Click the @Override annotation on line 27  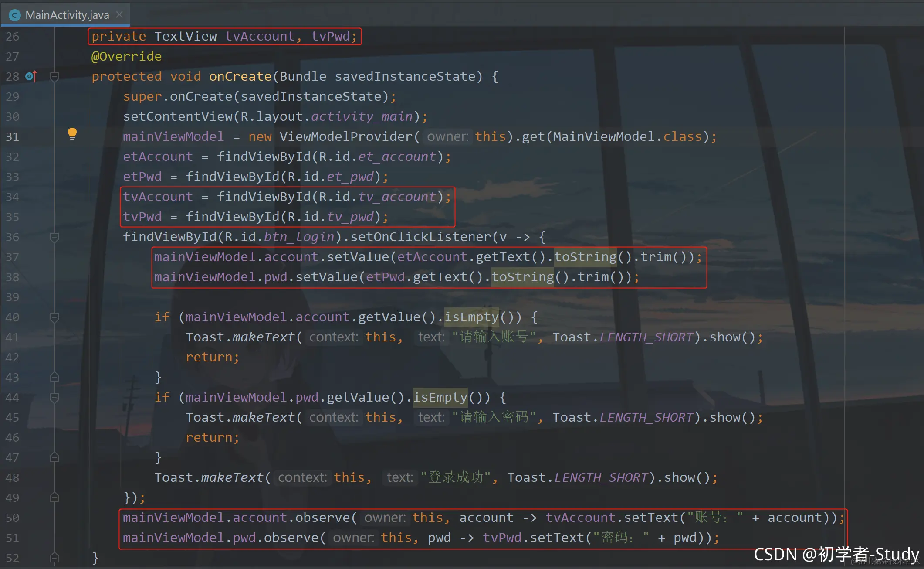tap(126, 57)
